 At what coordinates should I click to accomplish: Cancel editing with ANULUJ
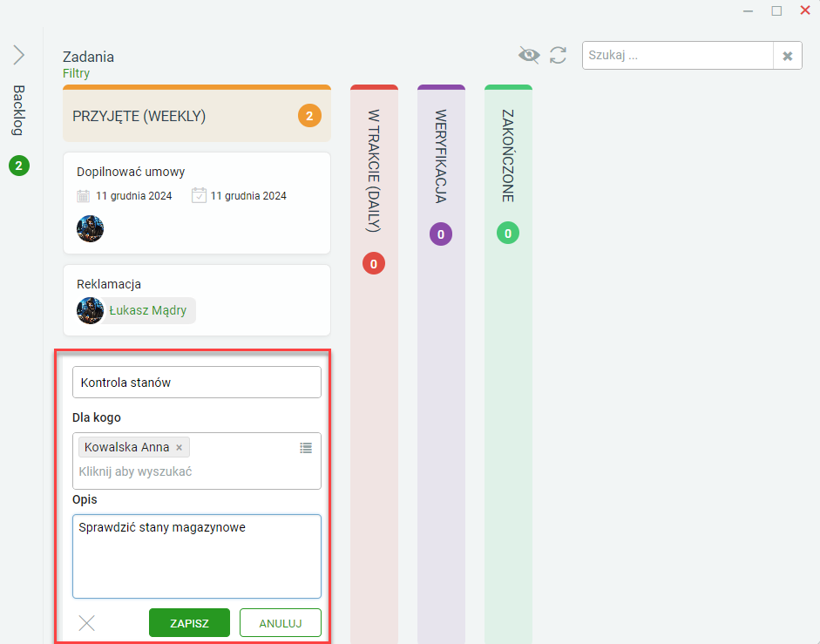click(281, 623)
